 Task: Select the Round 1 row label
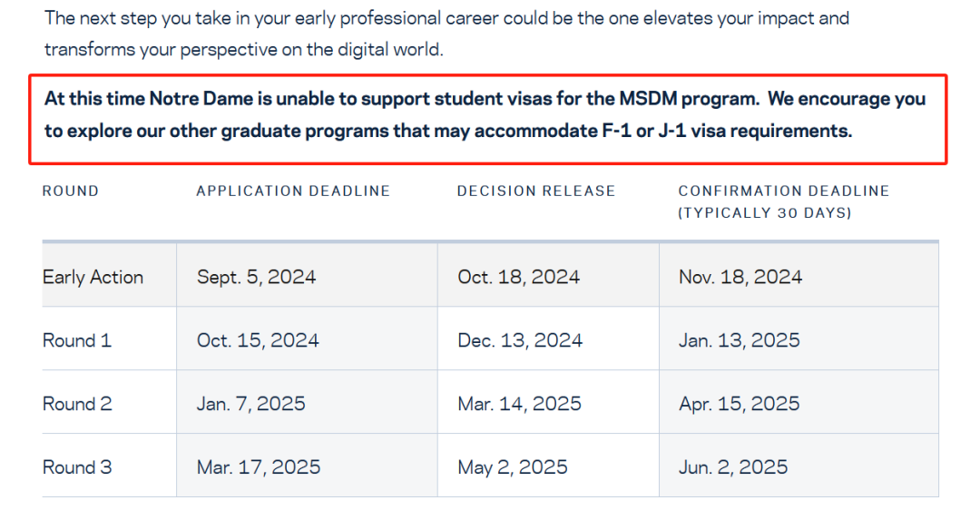(77, 340)
